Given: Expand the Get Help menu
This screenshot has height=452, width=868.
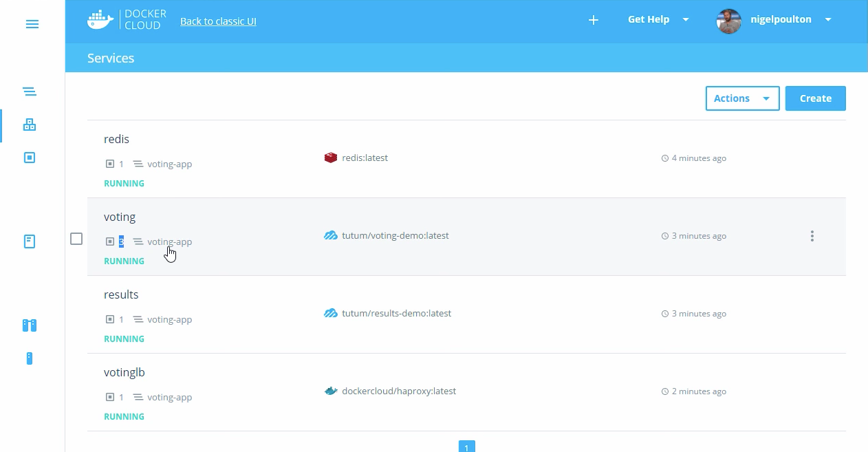Looking at the screenshot, I should pos(658,19).
